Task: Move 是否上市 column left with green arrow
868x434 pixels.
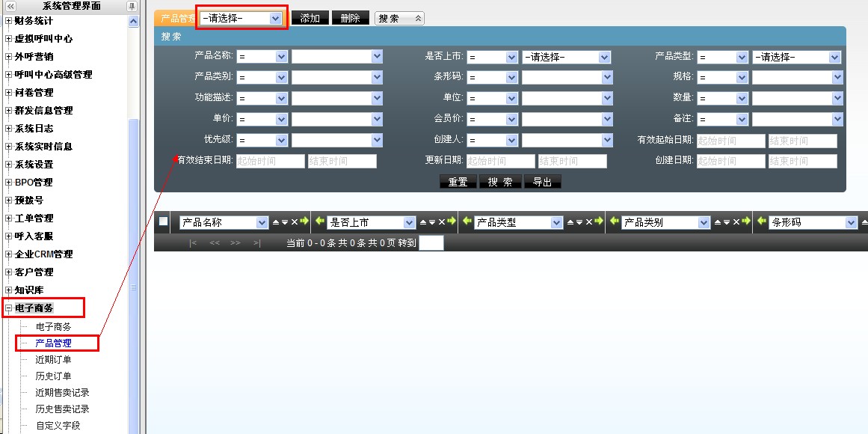Action: pos(320,222)
